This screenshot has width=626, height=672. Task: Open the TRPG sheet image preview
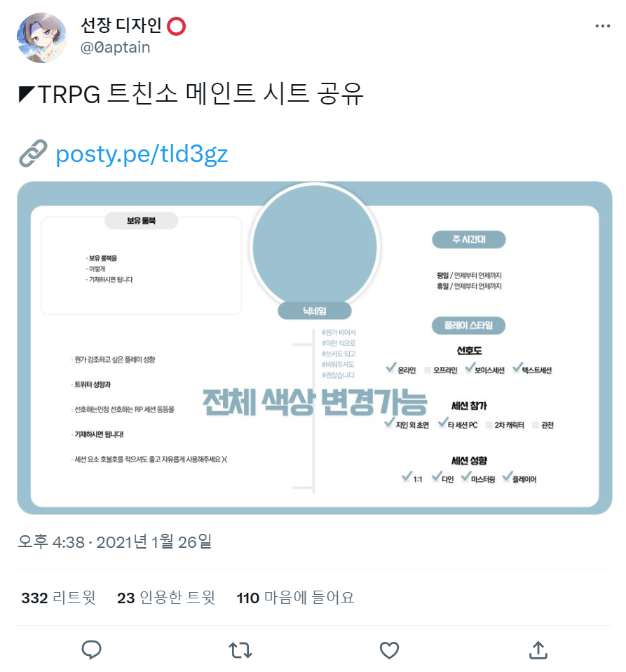click(315, 347)
